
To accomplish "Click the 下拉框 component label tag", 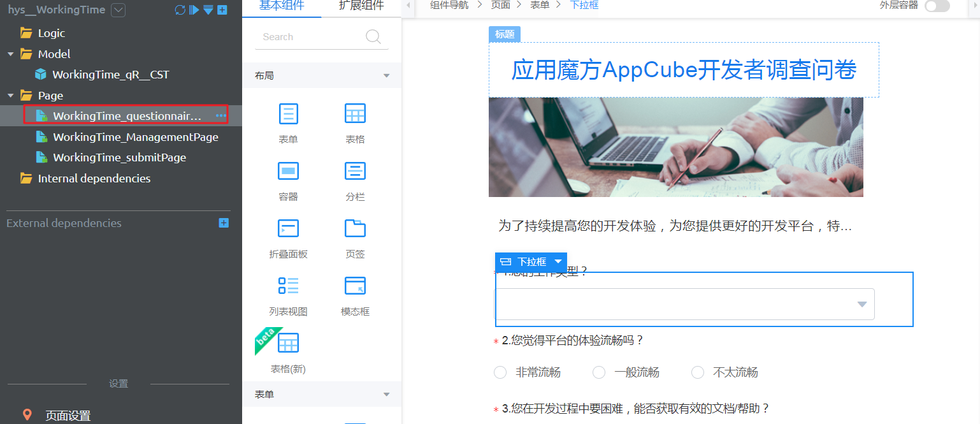I will tap(531, 262).
